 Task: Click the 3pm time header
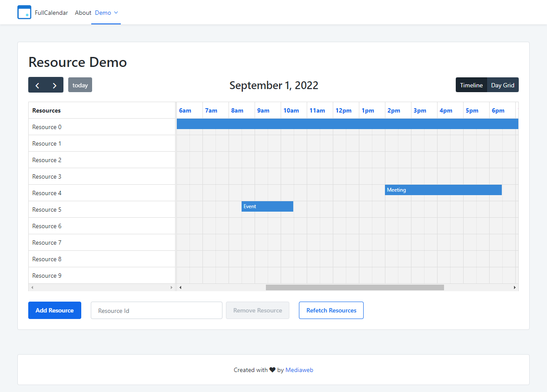coord(420,110)
